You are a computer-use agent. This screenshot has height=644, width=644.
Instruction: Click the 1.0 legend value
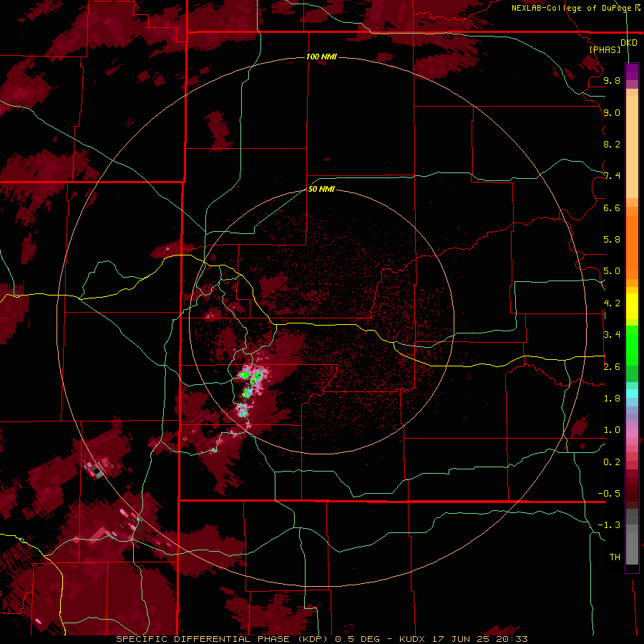[x=612, y=430]
